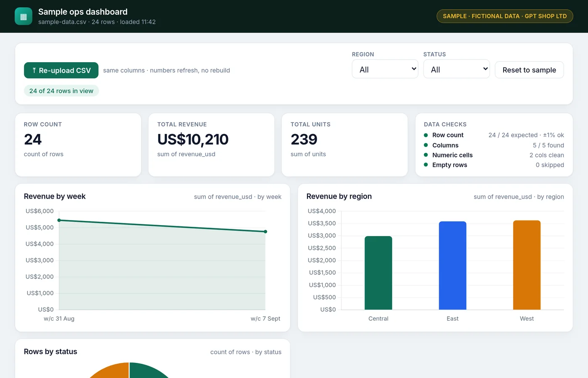Select the blue East region bar
This screenshot has height=378, width=588.
(453, 265)
